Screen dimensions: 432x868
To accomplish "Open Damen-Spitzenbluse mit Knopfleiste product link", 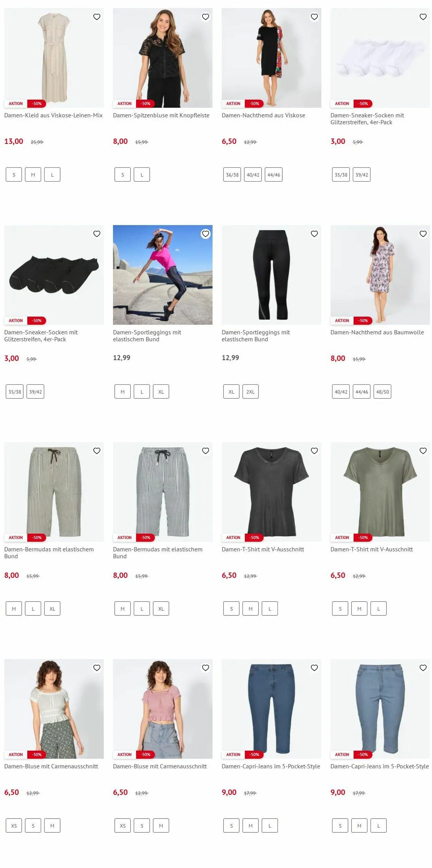I will [x=161, y=115].
